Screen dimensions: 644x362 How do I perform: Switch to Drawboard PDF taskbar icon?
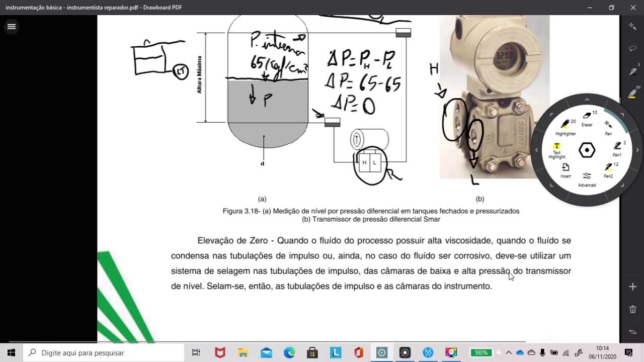pos(382,352)
